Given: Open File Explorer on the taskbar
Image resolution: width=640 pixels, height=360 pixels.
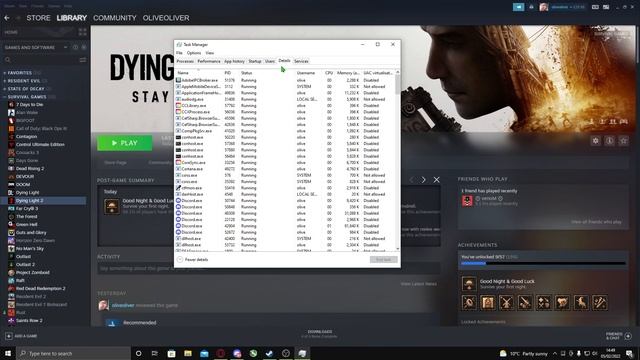Looking at the screenshot, I should 188,353.
